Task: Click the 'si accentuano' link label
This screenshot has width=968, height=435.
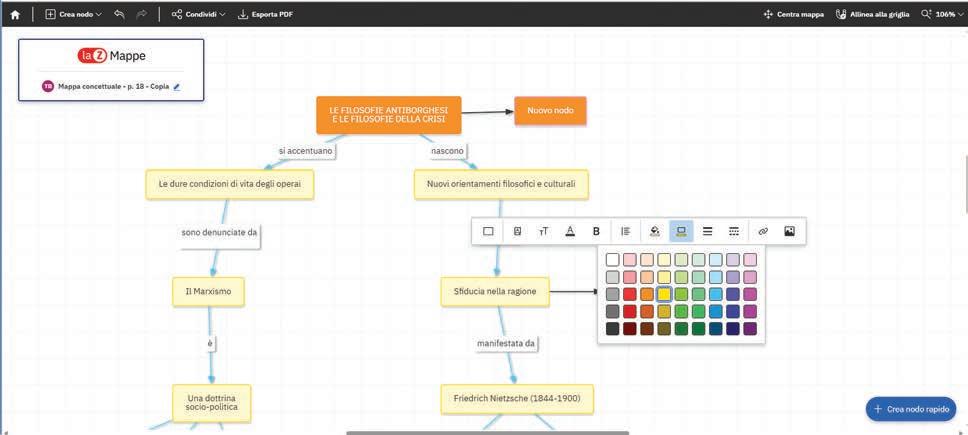Action: point(305,151)
